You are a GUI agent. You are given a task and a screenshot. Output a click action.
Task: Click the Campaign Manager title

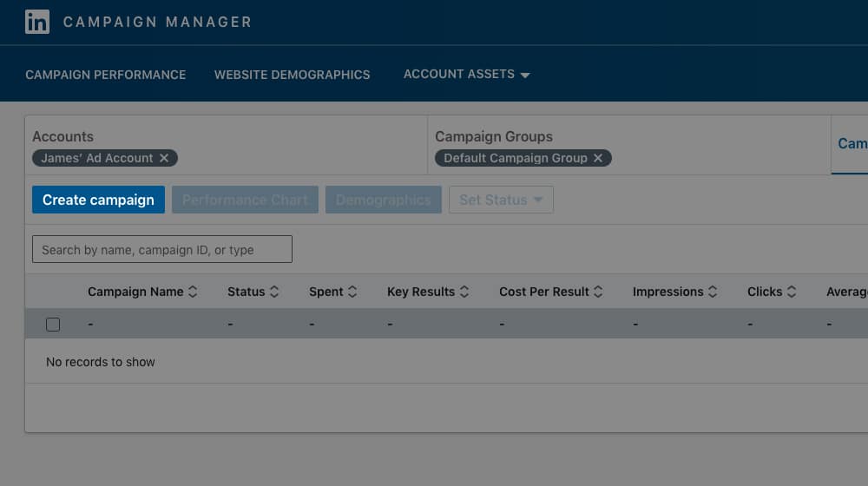point(158,23)
